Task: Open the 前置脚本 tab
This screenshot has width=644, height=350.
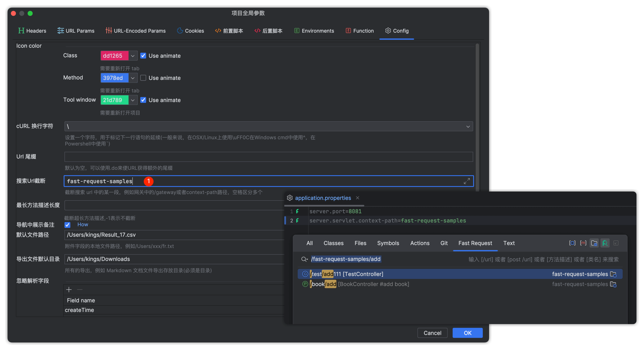Action: (x=229, y=31)
